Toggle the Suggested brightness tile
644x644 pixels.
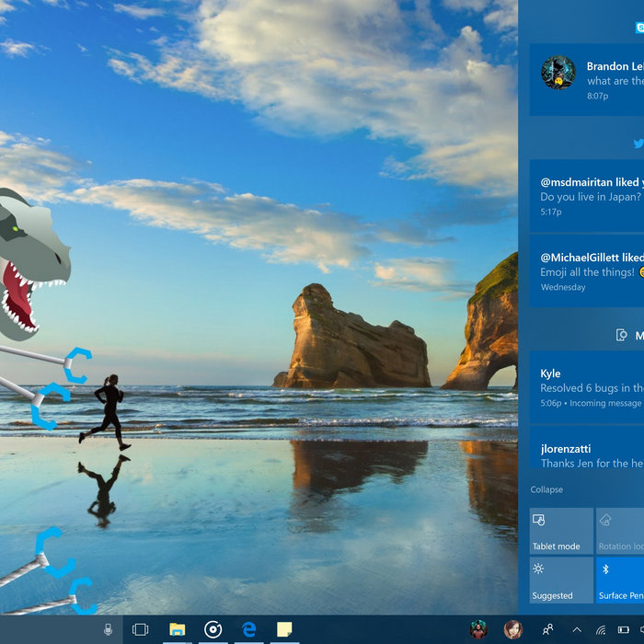point(561,581)
